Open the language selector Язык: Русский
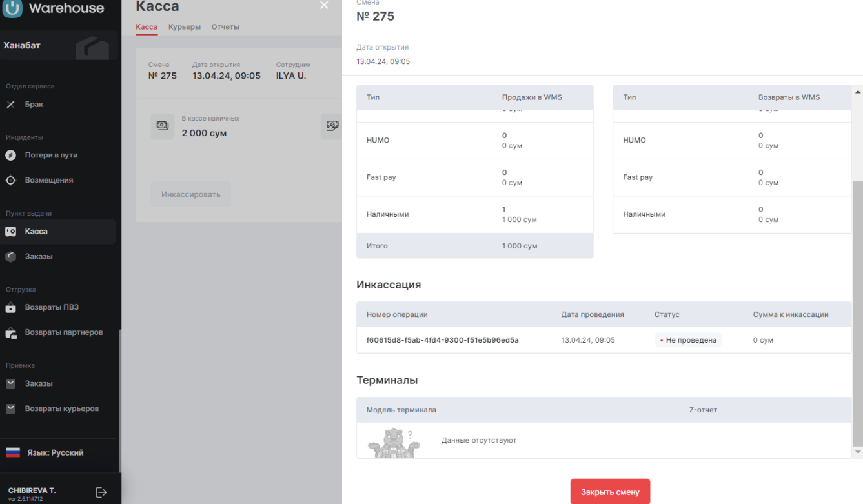The width and height of the screenshot is (863, 504). 55,453
